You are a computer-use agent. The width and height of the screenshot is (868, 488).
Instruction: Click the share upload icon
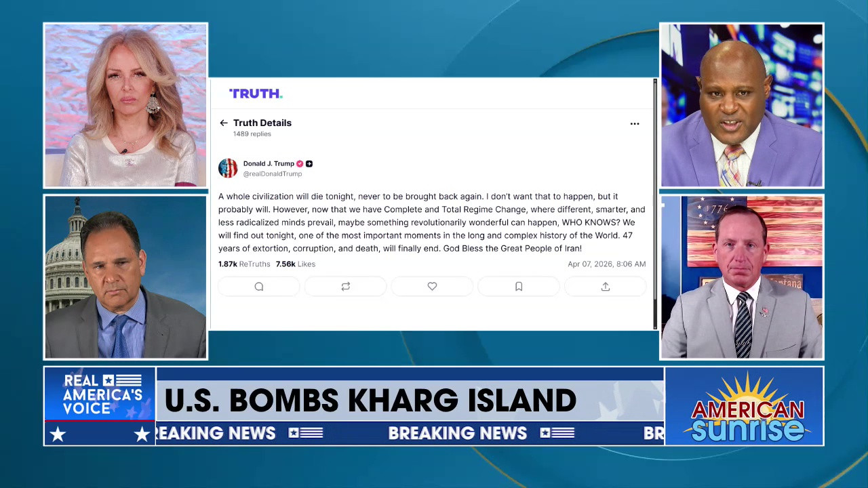coord(606,287)
